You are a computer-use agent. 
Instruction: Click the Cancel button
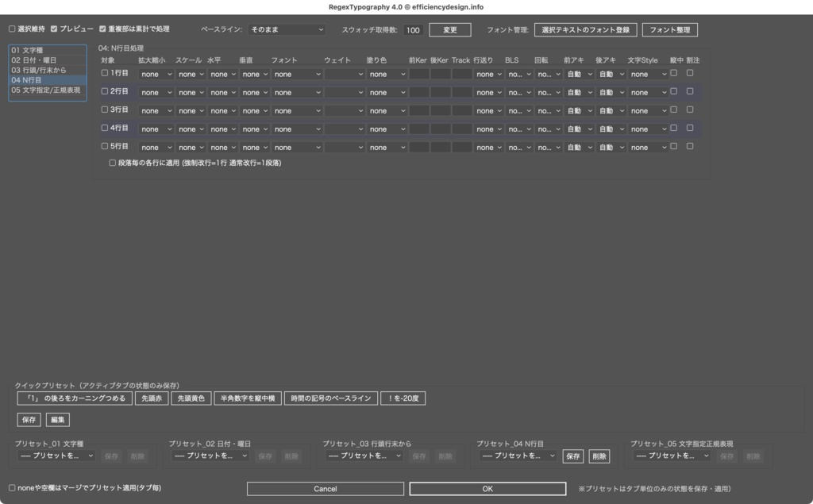pyautogui.click(x=326, y=488)
